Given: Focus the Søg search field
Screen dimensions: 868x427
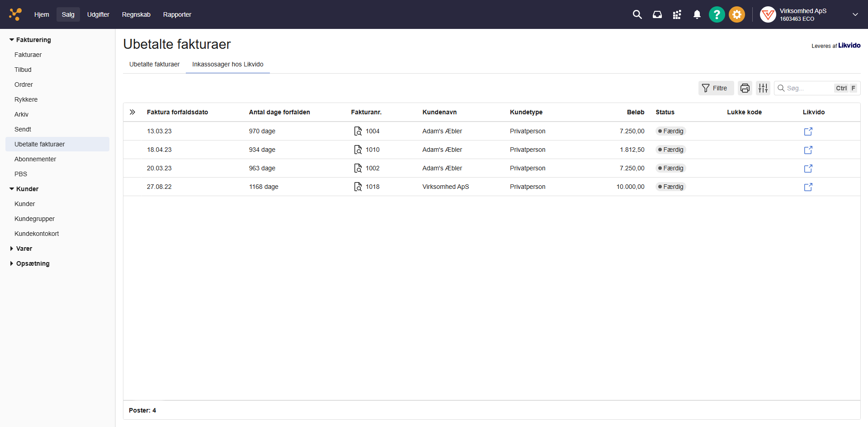Looking at the screenshot, I should [x=809, y=88].
